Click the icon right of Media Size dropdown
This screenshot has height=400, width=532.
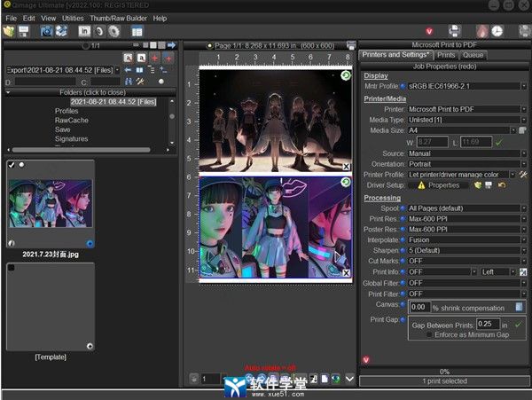522,130
